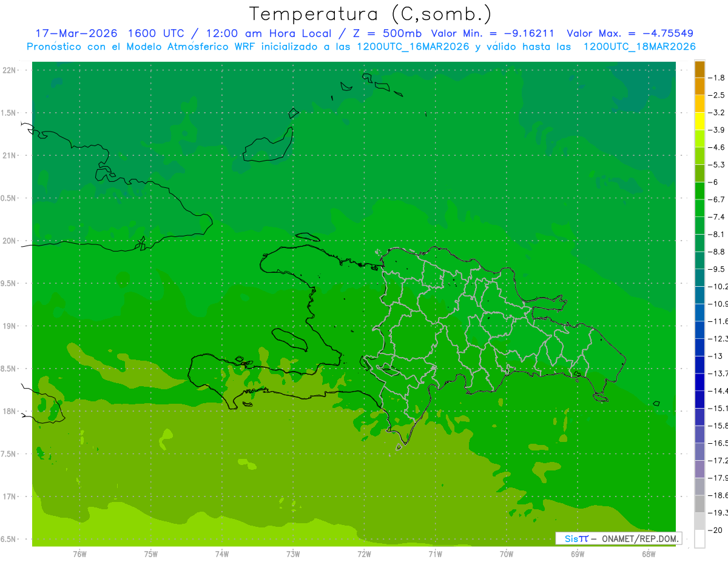Click the dark blue swatch between -13 and -13.7
This screenshot has height=562, width=728.
click(x=699, y=365)
